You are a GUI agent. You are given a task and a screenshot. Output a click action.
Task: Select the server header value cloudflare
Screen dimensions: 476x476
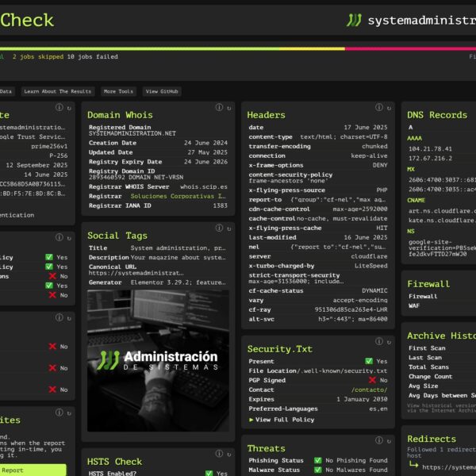(x=369, y=256)
